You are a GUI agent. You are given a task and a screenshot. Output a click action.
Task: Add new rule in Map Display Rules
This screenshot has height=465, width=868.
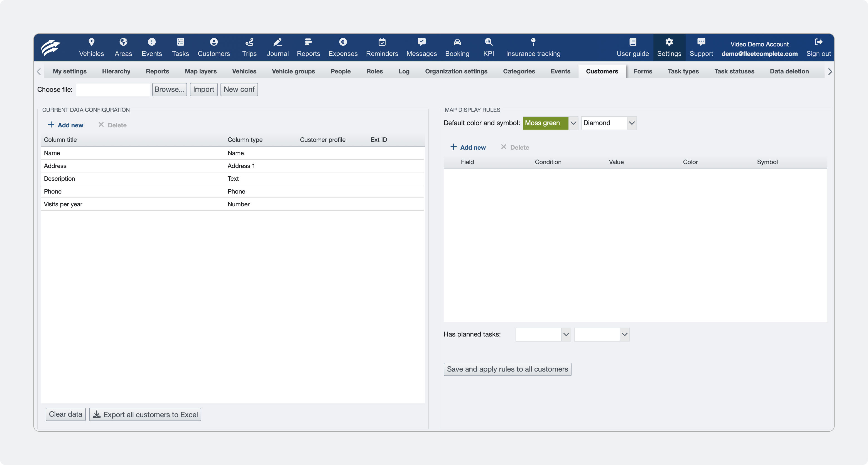[468, 147]
